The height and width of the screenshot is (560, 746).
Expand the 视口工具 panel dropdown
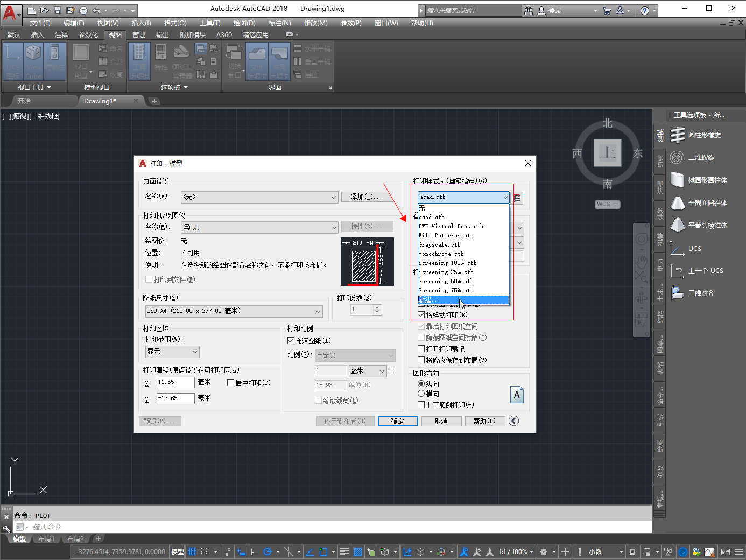point(34,87)
